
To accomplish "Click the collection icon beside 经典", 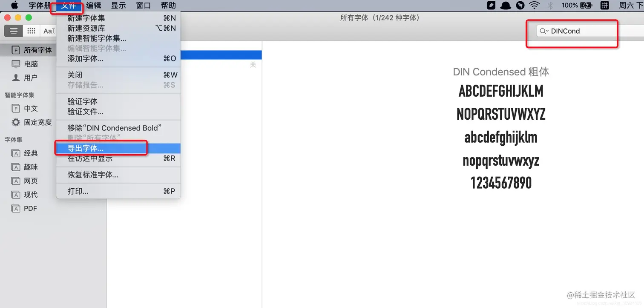I will (x=16, y=153).
